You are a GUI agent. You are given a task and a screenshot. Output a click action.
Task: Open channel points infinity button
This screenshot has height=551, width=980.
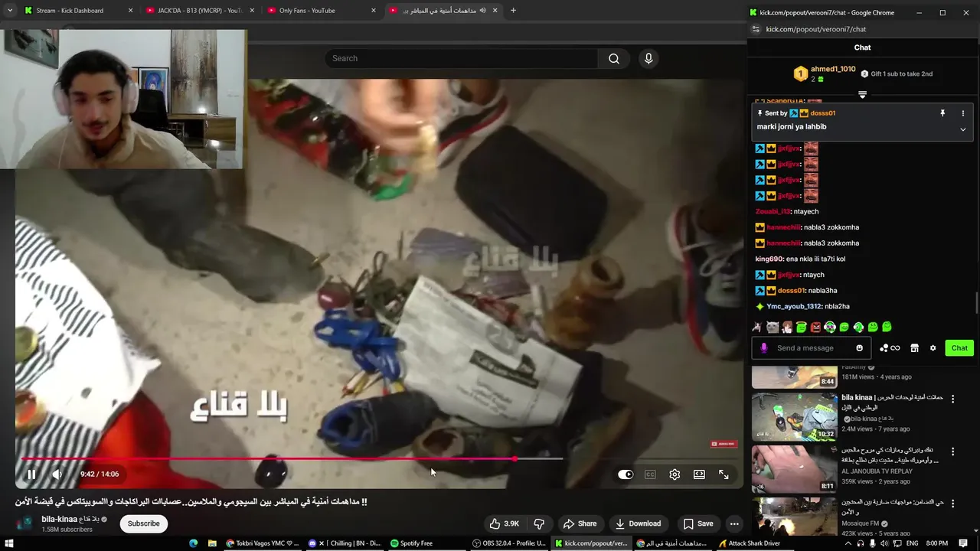click(890, 348)
